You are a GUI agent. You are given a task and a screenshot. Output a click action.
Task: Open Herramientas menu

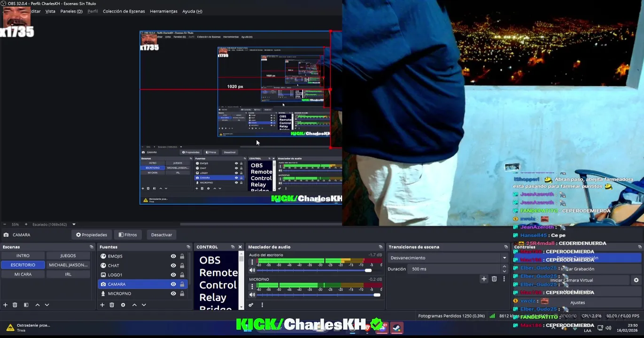coord(163,11)
